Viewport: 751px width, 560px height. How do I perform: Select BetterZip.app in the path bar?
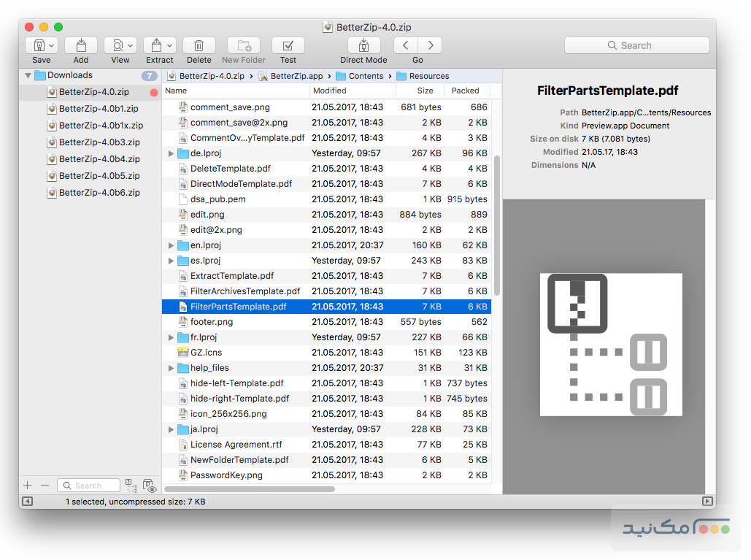[x=296, y=76]
